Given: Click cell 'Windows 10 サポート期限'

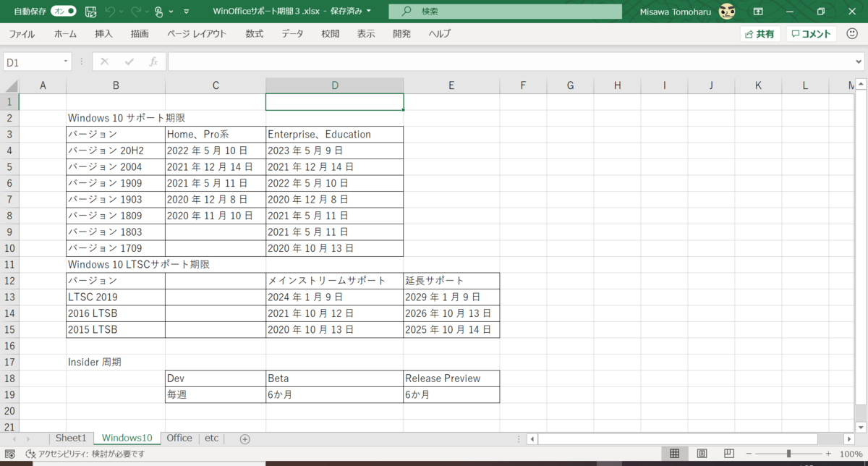Looking at the screenshot, I should pyautogui.click(x=116, y=118).
